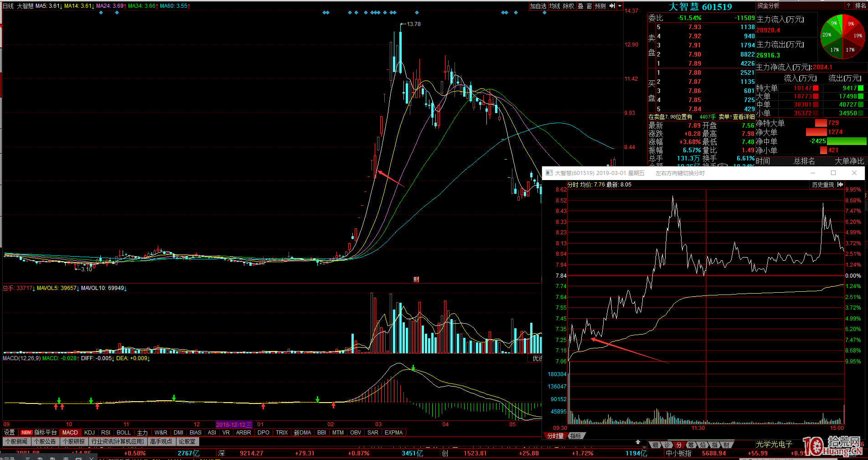Open the 排名 ranking button
The height and width of the screenshot is (460, 868).
point(860,5)
